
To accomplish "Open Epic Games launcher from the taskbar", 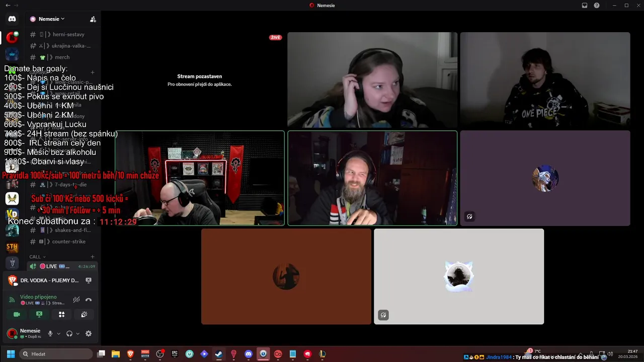I will pyautogui.click(x=175, y=354).
